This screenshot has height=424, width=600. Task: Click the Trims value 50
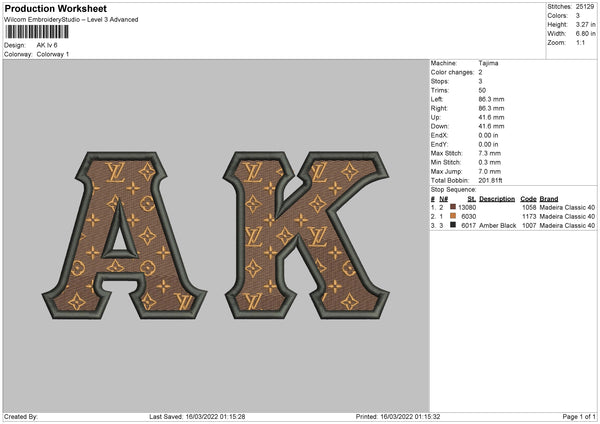tap(482, 90)
